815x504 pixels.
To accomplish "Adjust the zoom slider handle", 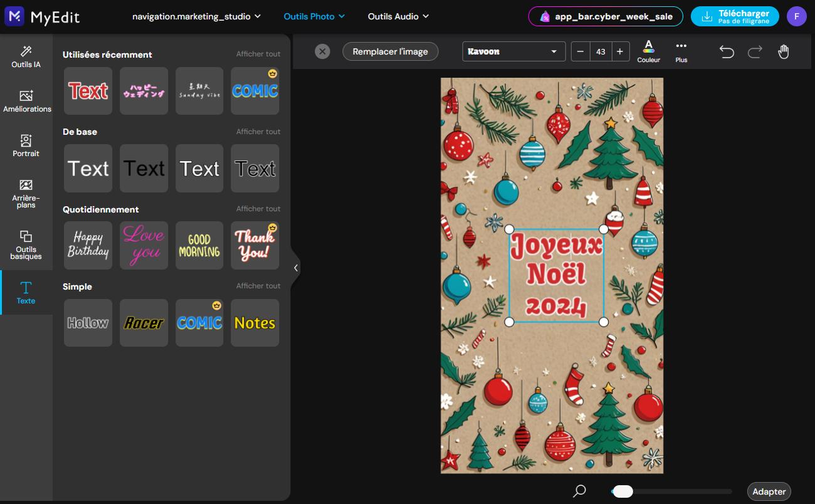I will pos(623,491).
